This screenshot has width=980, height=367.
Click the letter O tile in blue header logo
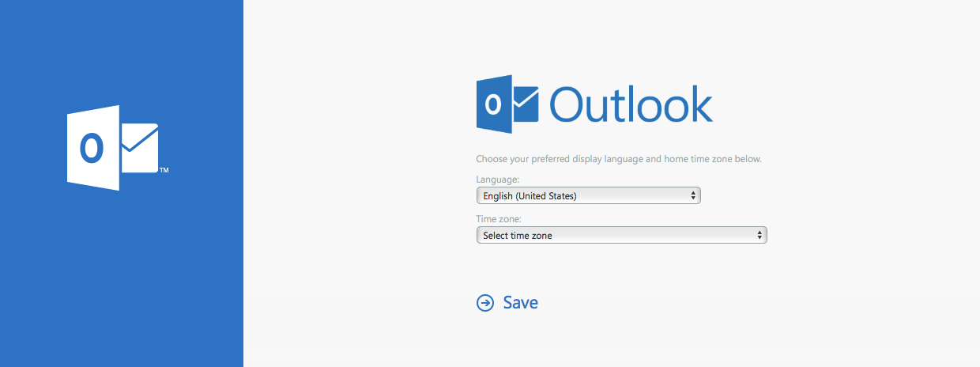[x=494, y=104]
